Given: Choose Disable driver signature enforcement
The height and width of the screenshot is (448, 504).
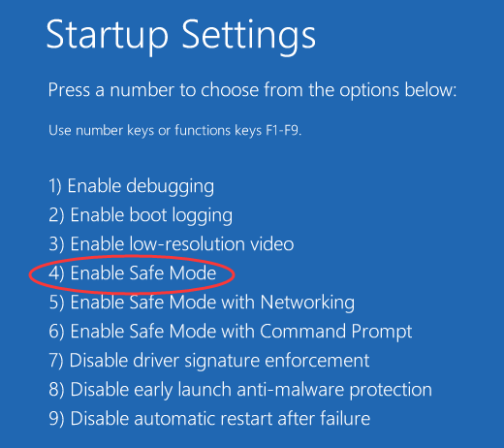Looking at the screenshot, I should 208,361.
